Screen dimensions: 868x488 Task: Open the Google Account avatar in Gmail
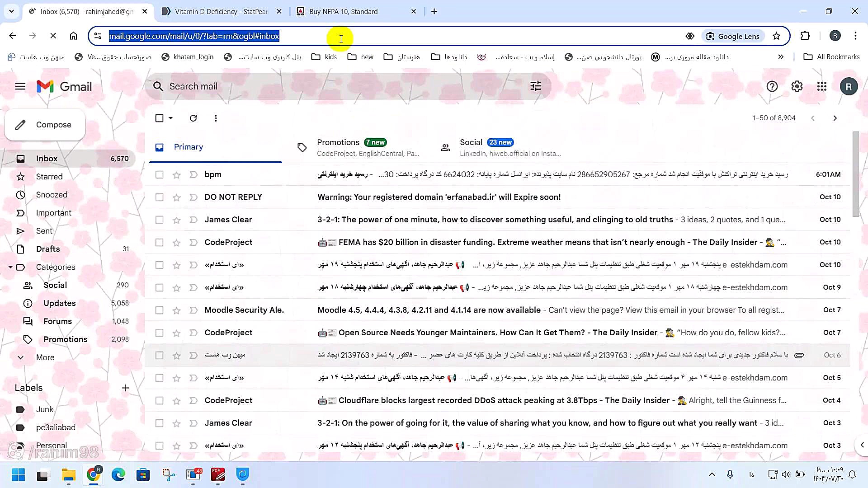pyautogui.click(x=849, y=86)
